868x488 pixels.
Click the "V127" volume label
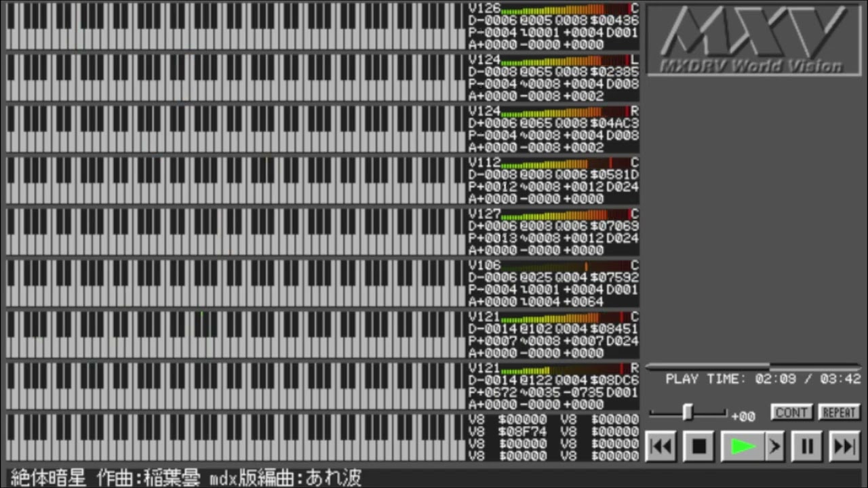coord(484,214)
